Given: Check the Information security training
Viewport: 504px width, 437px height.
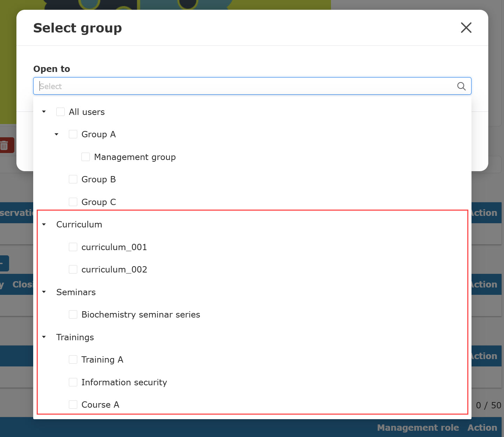Looking at the screenshot, I should coord(73,382).
